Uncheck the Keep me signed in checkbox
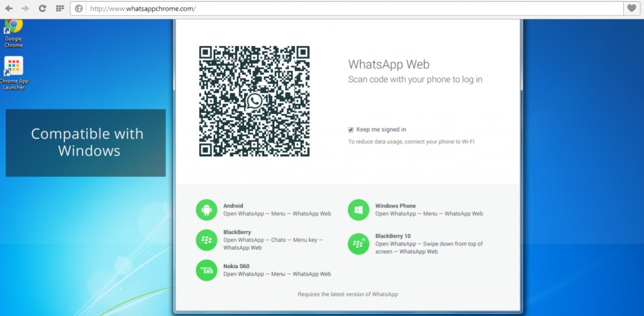This screenshot has height=316, width=644. 351,130
